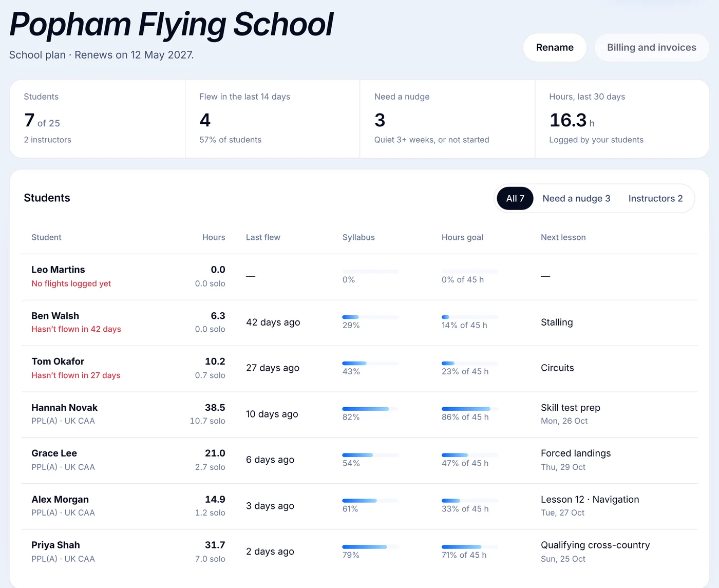Click Ben Walsh's 29% syllabus progress bar
The image size is (719, 588).
point(370,317)
